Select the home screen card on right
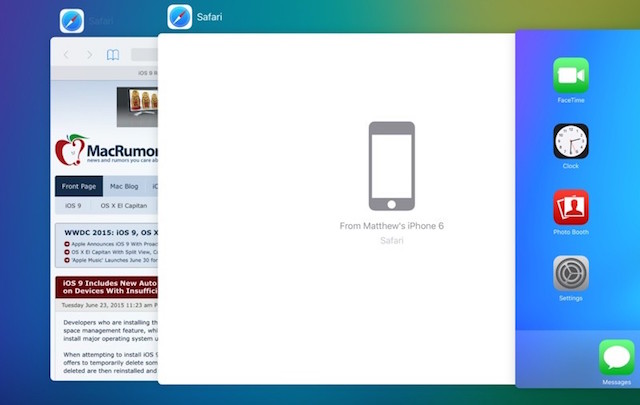The height and width of the screenshot is (405, 640). (578, 208)
